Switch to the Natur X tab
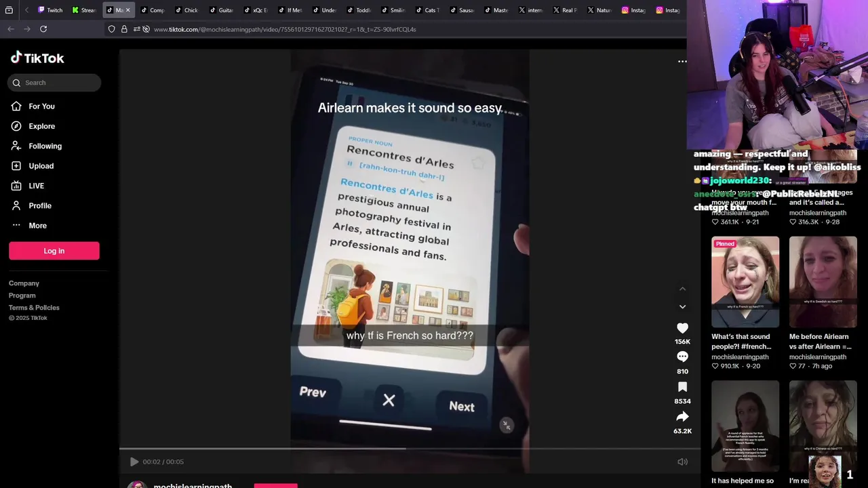868x488 pixels. 599,10
